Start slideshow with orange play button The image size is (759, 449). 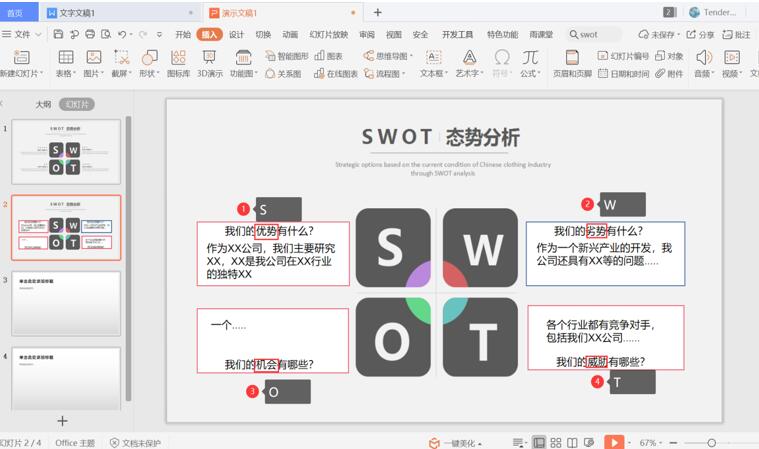click(614, 442)
